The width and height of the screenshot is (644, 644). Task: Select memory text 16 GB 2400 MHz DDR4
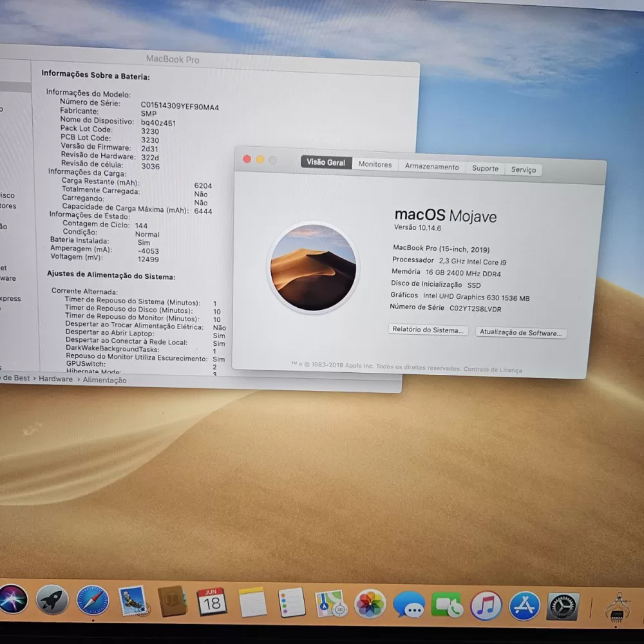(463, 273)
